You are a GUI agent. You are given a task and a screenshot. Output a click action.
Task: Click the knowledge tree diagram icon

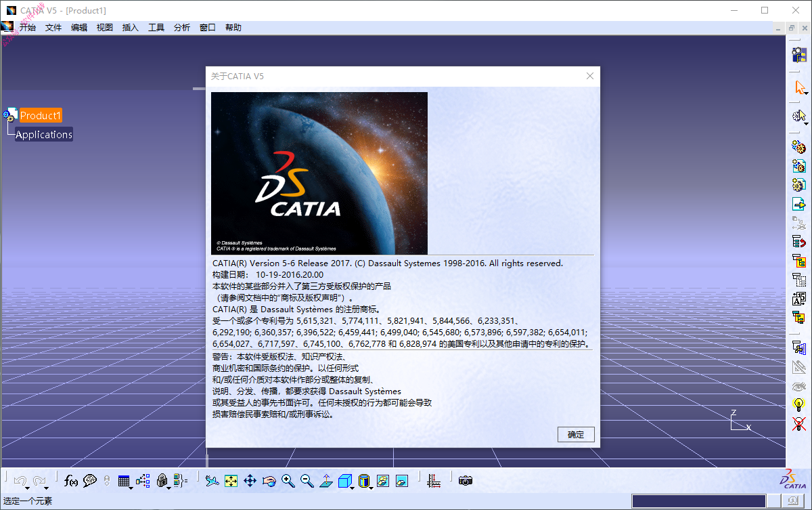coord(143,480)
